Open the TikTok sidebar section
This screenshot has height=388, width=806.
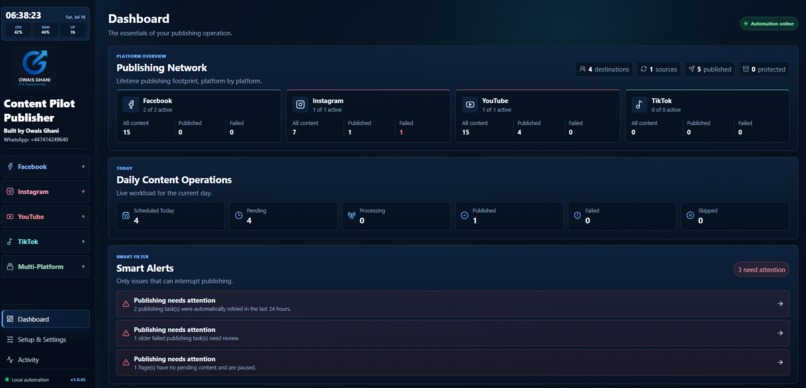point(45,242)
